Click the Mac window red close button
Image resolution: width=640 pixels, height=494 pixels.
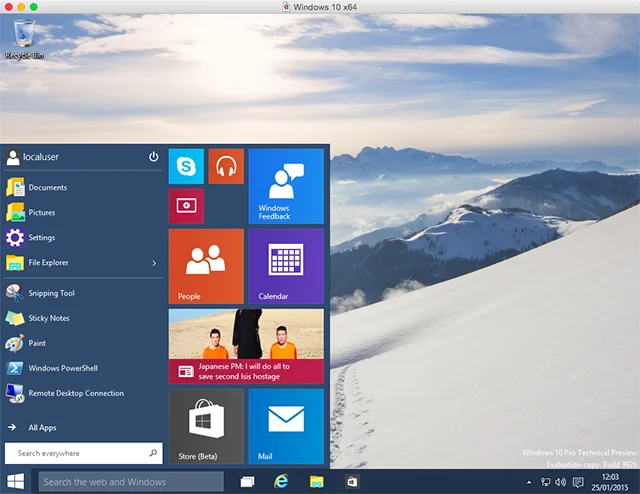point(9,7)
